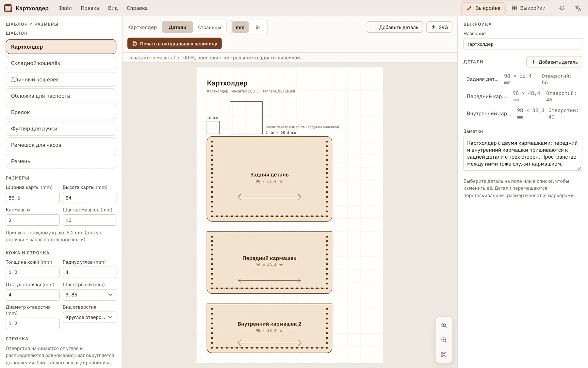Choose the Обложка для паспорта template
Screen dimensions: 588x368
(61, 96)
